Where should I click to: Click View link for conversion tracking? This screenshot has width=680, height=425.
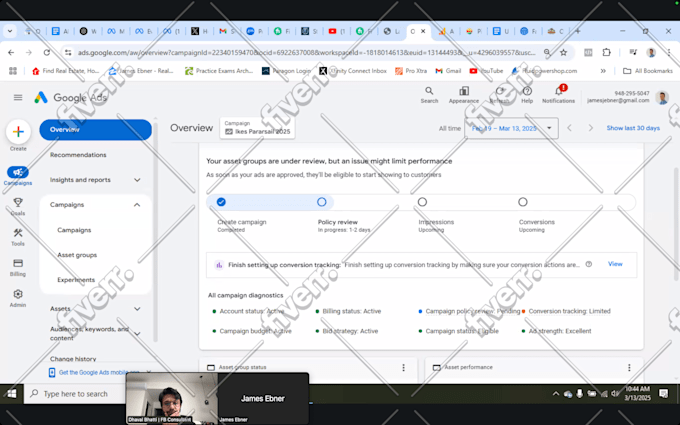click(615, 264)
